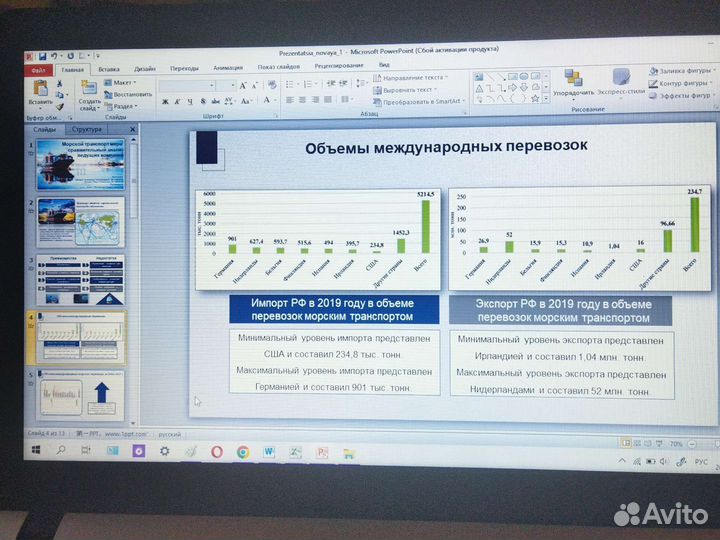Open the Insert (Вставка) tab
The width and height of the screenshot is (720, 540).
point(109,69)
